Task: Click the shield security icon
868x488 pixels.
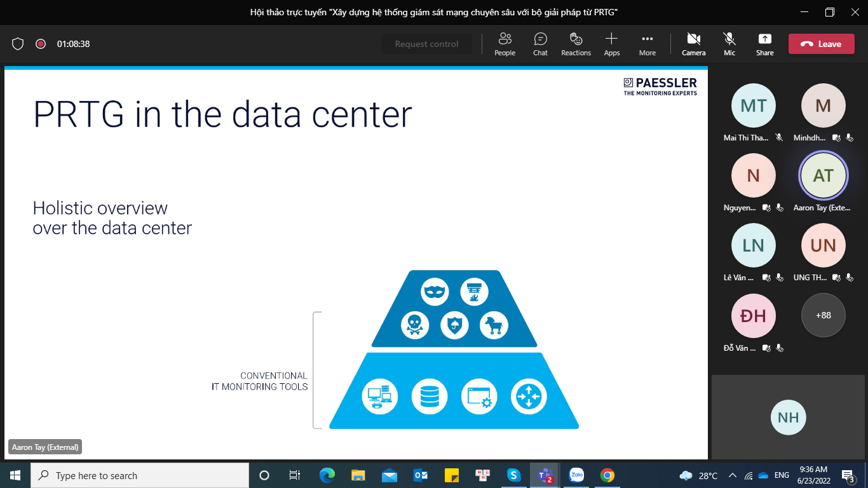Action: pos(18,44)
